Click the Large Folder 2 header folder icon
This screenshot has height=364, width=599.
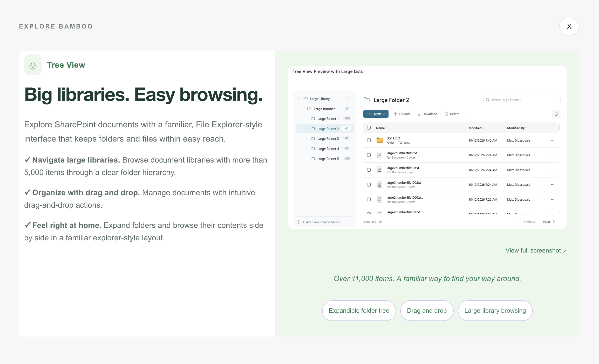point(367,100)
